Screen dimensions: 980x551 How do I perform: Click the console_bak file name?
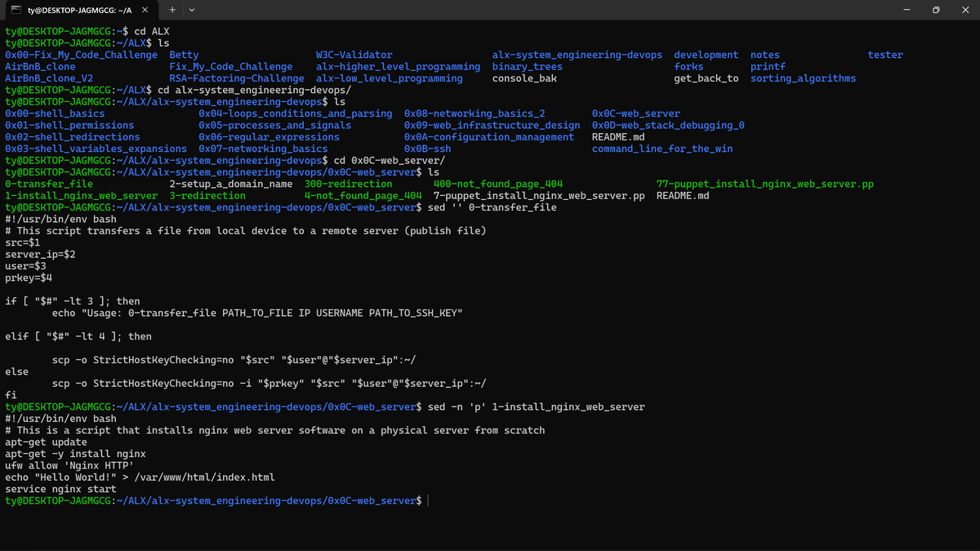(x=524, y=78)
